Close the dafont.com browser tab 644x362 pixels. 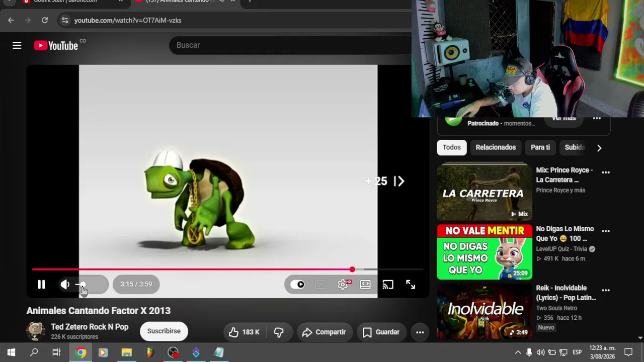point(121,2)
